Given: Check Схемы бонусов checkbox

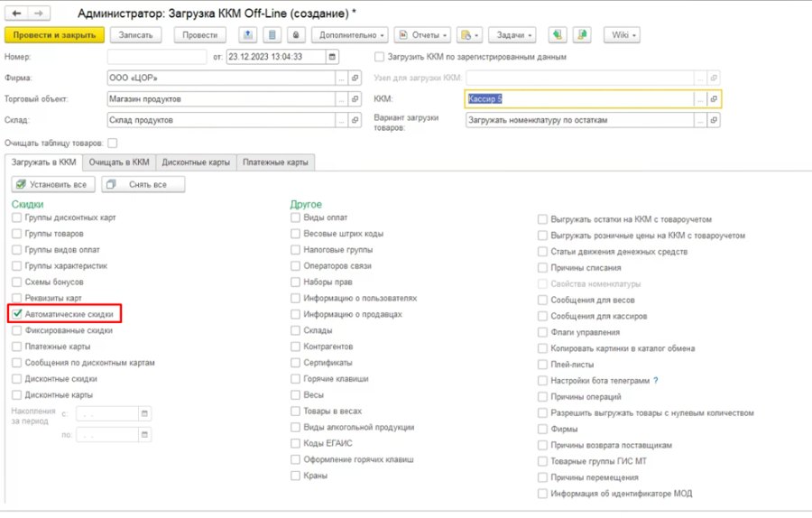Looking at the screenshot, I should tap(16, 282).
